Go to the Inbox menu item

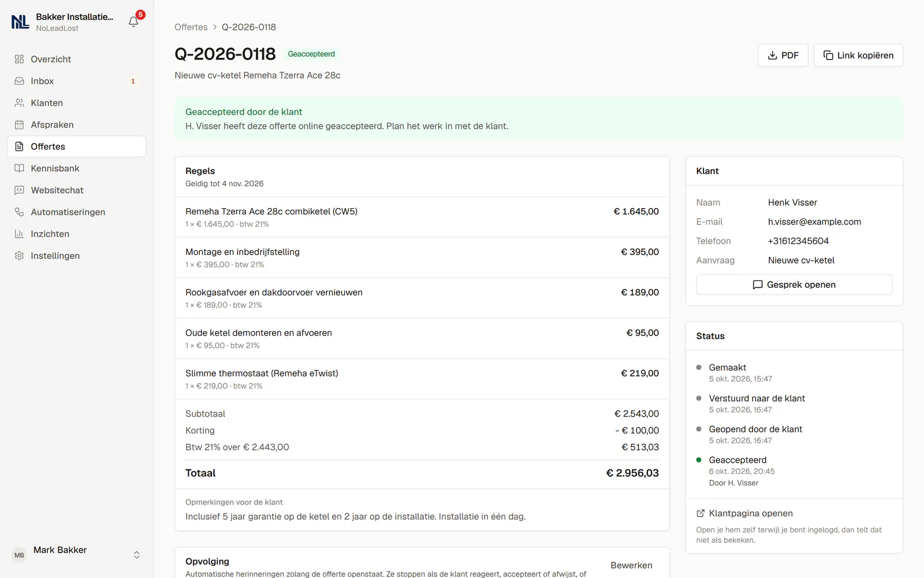77,81
